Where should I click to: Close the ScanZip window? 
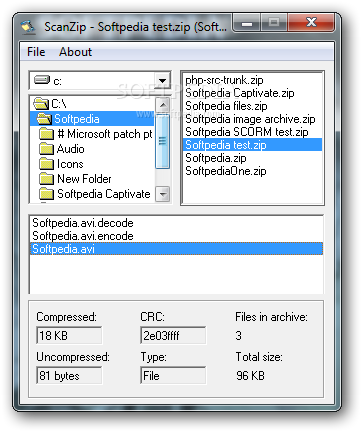(311, 23)
